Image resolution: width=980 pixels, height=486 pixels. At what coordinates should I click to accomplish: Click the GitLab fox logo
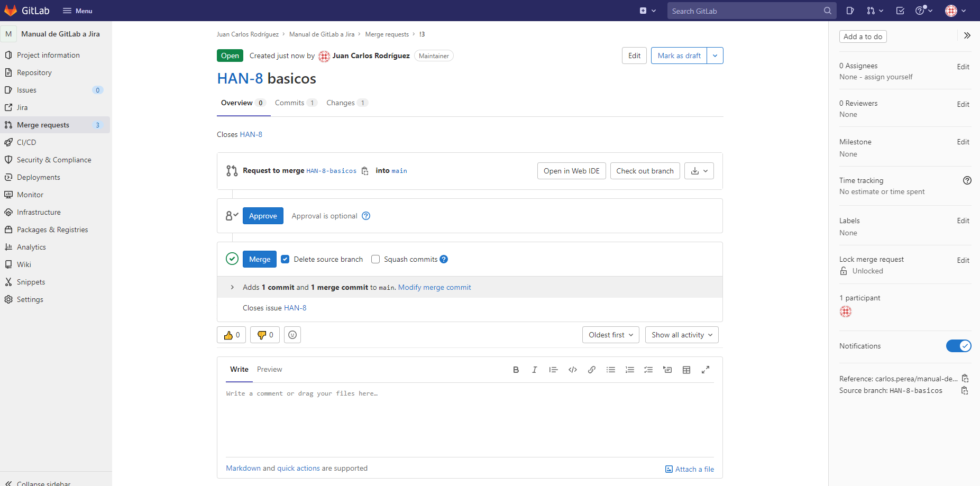coord(11,11)
